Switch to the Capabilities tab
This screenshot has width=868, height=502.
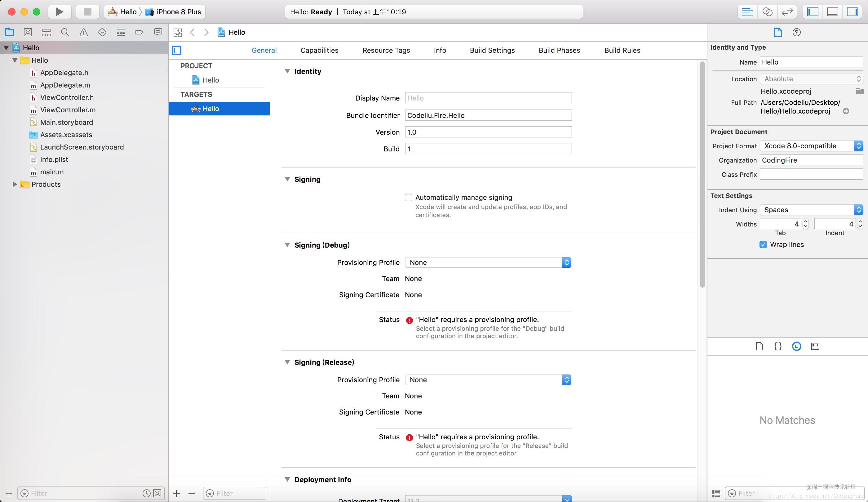click(x=319, y=50)
